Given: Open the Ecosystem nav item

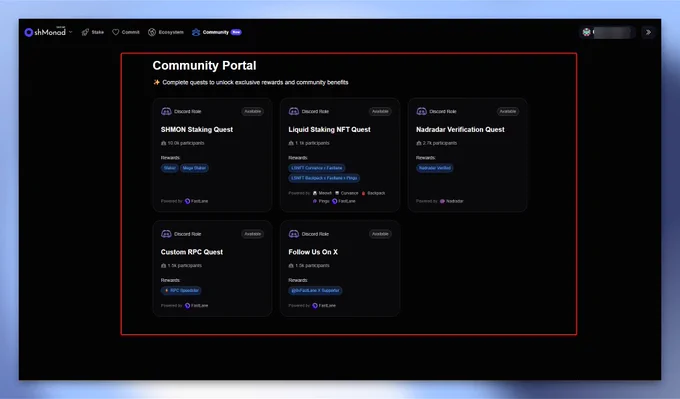Looking at the screenshot, I should point(166,32).
